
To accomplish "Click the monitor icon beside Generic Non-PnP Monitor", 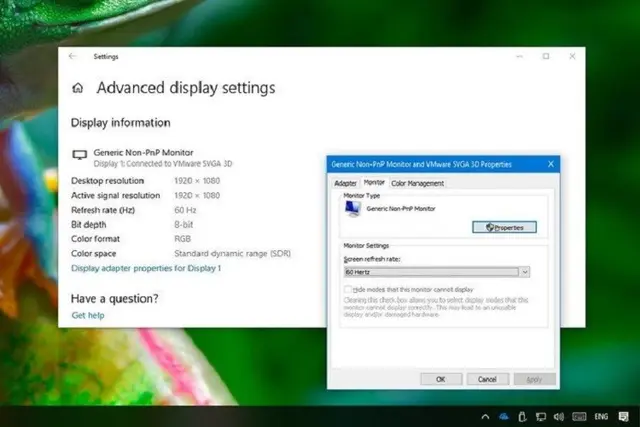I will 80,155.
